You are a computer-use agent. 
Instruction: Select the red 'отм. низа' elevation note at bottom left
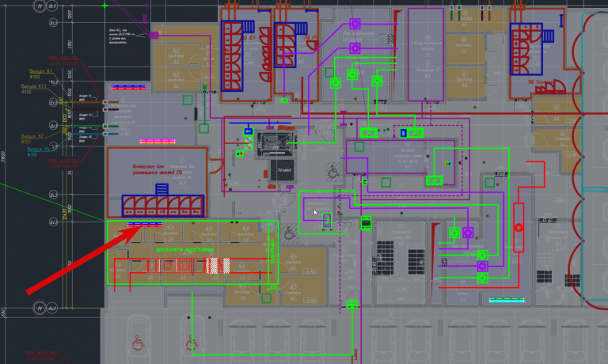coord(40,356)
